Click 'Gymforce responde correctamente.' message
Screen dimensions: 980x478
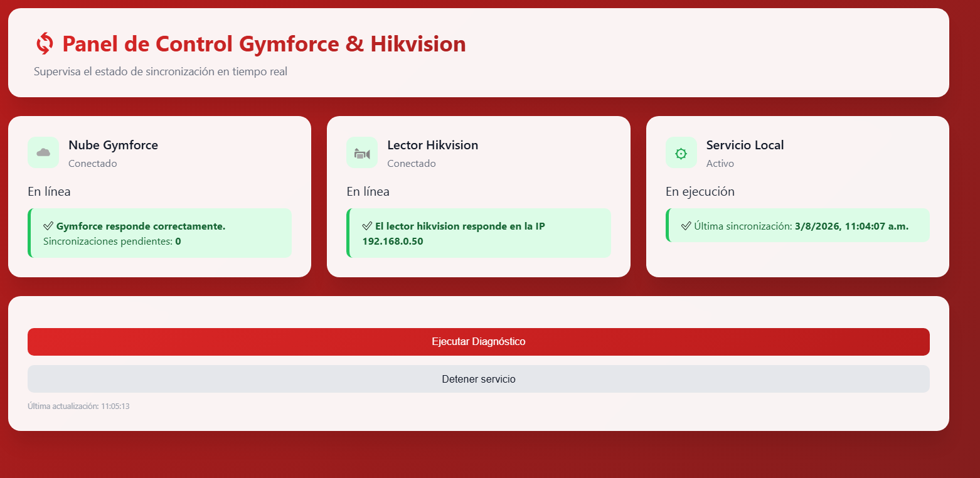tap(141, 226)
